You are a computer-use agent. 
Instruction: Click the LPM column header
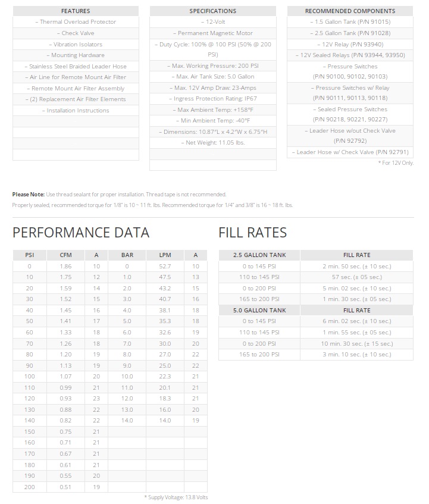(165, 255)
